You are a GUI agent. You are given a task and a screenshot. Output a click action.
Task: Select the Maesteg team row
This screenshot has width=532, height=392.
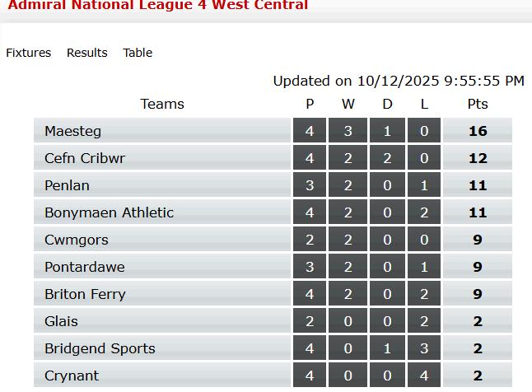click(x=273, y=130)
